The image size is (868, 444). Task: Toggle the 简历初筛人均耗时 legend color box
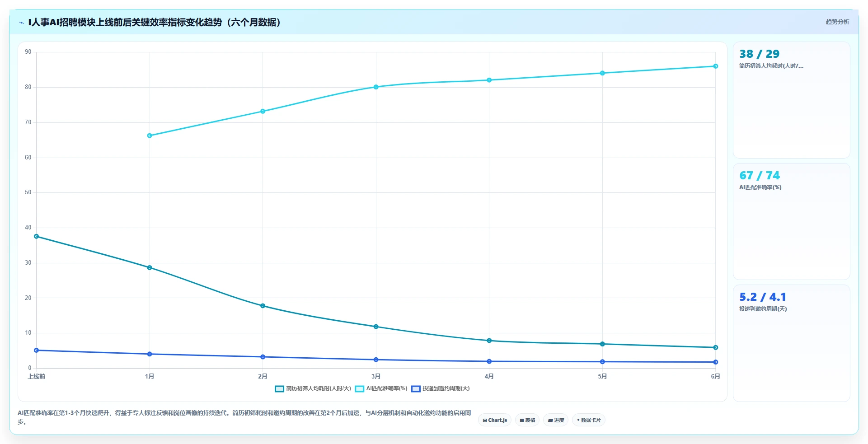pyautogui.click(x=279, y=389)
